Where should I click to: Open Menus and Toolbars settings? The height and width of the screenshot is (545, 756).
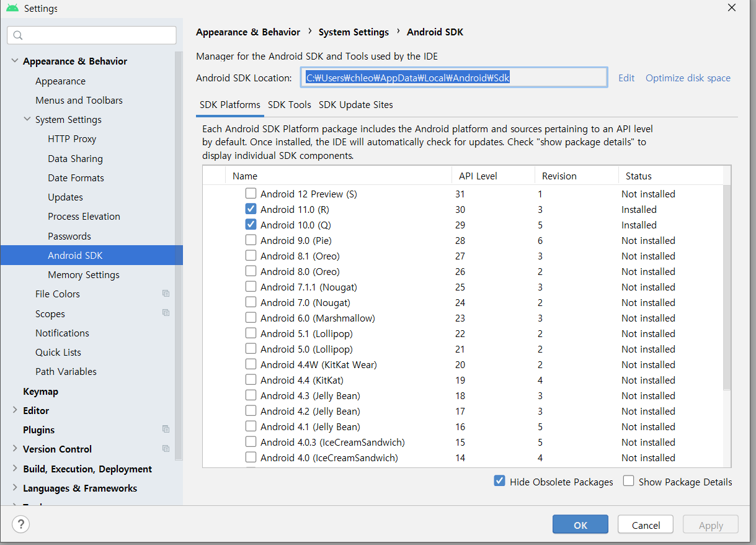point(79,100)
